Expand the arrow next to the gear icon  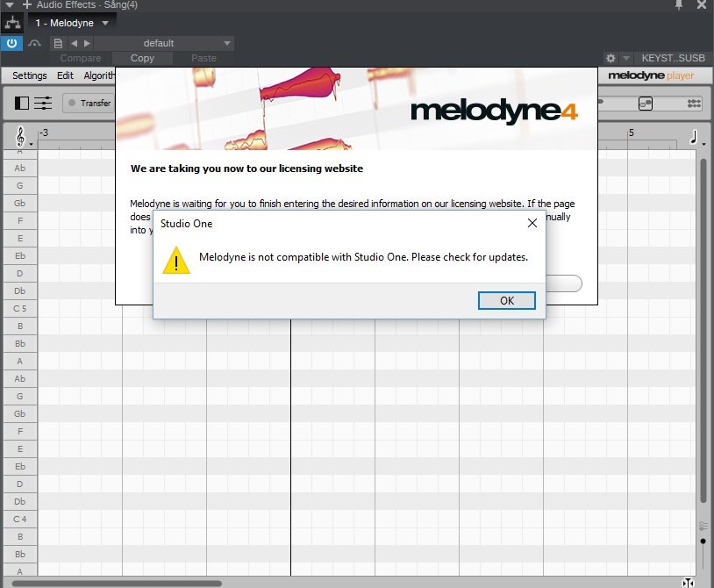tap(626, 58)
